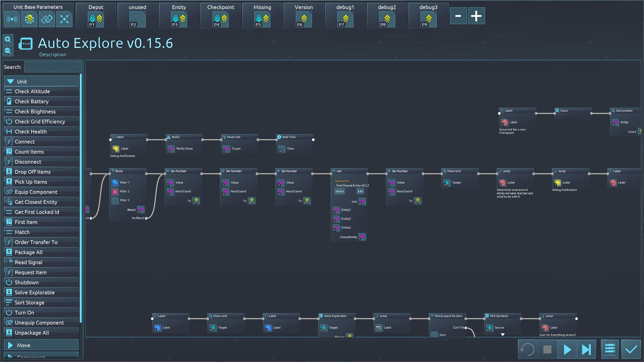Screen dimensions: 644x362
Task: Click the restart/reset circular arrow icon
Action: (527, 349)
